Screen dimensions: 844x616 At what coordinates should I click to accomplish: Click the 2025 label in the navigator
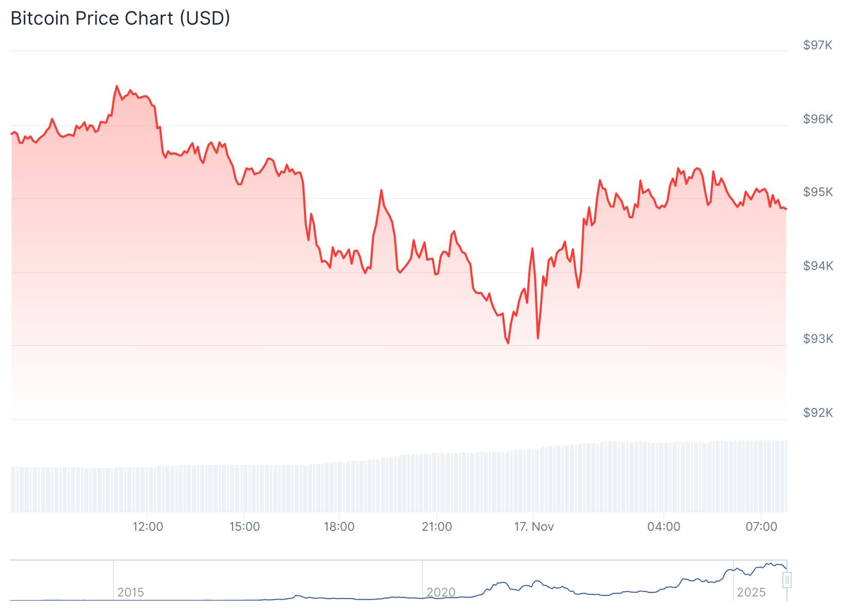click(x=751, y=592)
